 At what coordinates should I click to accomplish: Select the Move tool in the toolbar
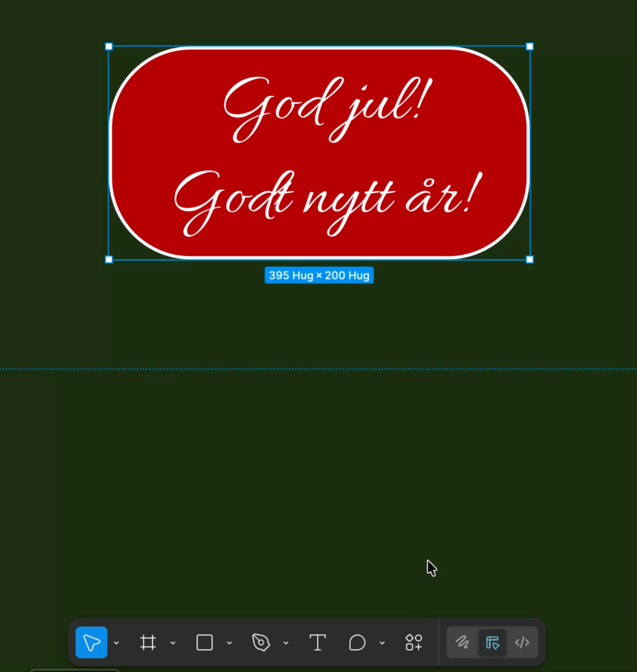91,642
